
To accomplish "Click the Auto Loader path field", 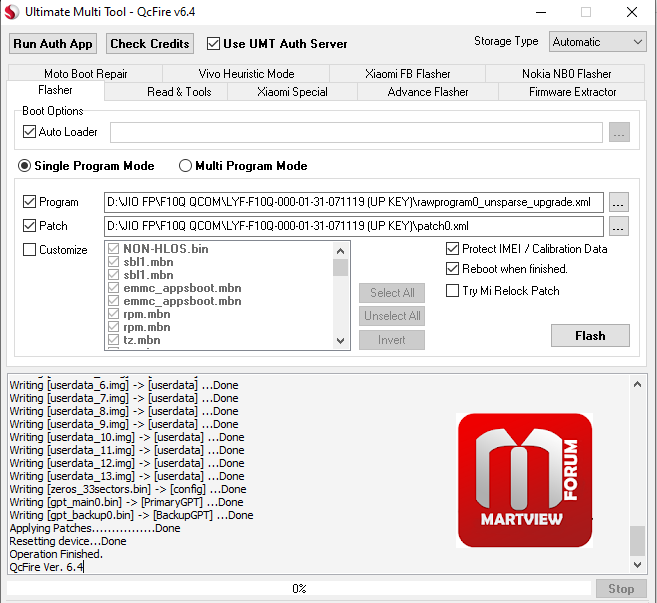I will tap(356, 132).
